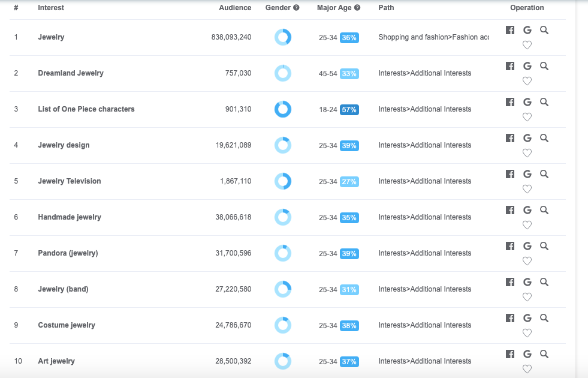Click magnifier icon for Jewelry Television
Viewport: 588px width, 378px height.
coord(544,174)
